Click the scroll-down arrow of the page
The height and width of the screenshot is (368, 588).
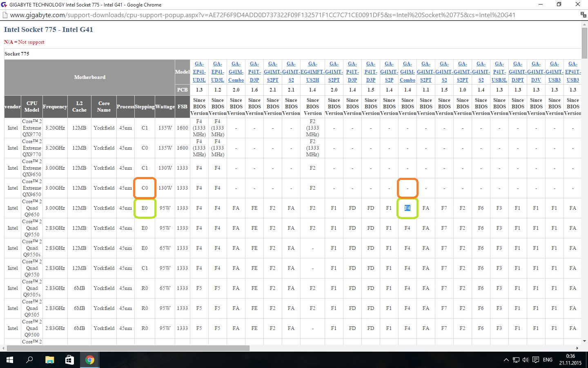coord(584,341)
